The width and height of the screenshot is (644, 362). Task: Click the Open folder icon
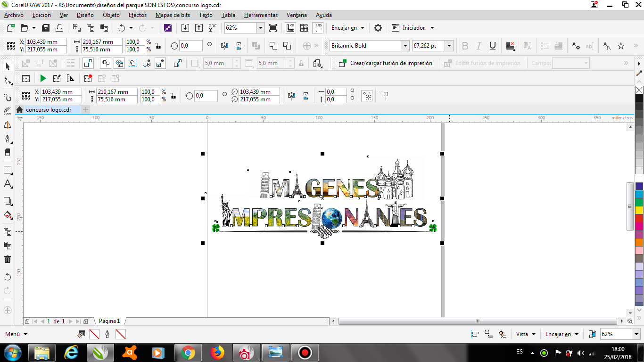tap(24, 28)
